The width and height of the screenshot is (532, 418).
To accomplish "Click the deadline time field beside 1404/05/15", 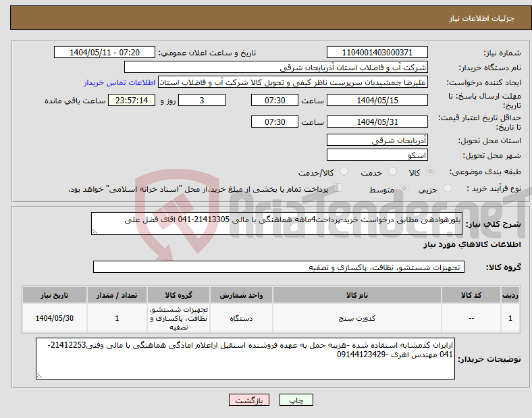I will 275,101.
